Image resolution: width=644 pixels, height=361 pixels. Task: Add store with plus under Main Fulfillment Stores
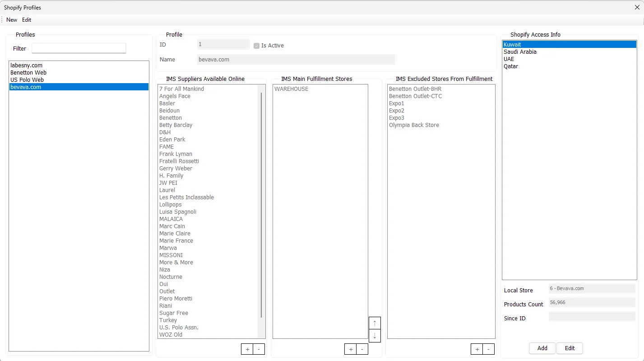pyautogui.click(x=351, y=349)
